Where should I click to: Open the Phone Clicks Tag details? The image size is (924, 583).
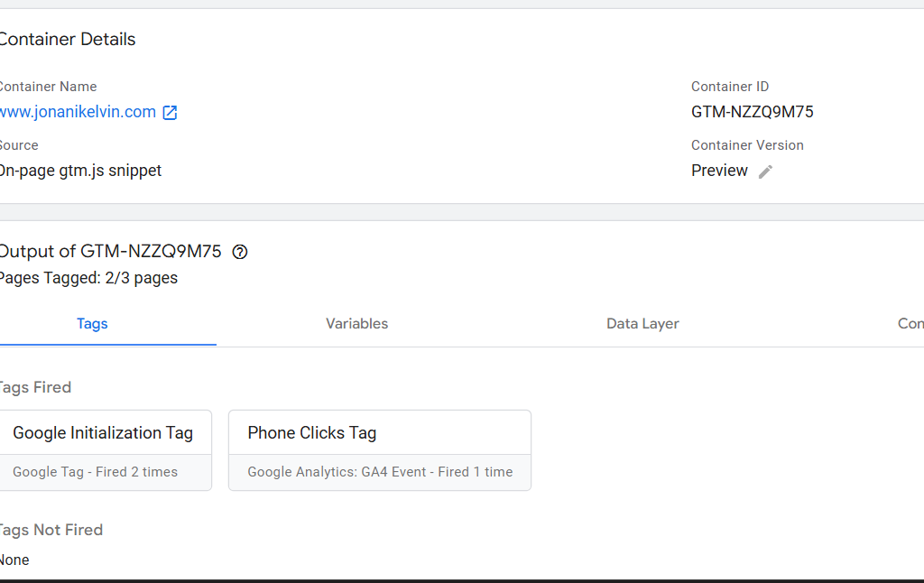pyautogui.click(x=311, y=432)
